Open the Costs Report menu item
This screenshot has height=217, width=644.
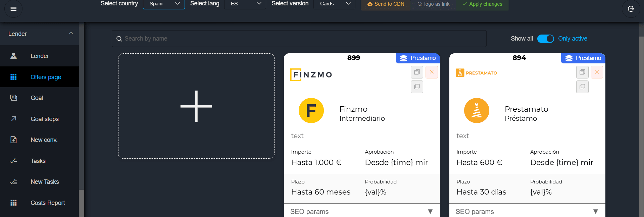tap(39, 203)
